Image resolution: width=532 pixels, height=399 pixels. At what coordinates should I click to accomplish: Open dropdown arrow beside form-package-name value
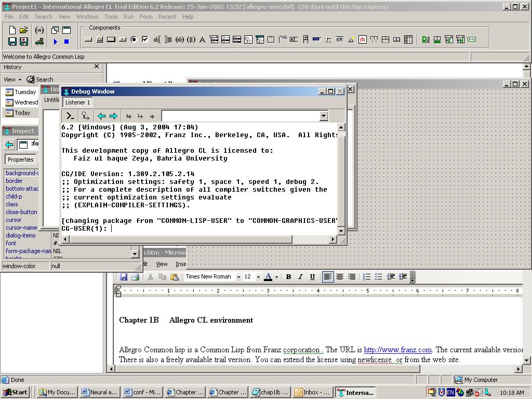[135, 253]
